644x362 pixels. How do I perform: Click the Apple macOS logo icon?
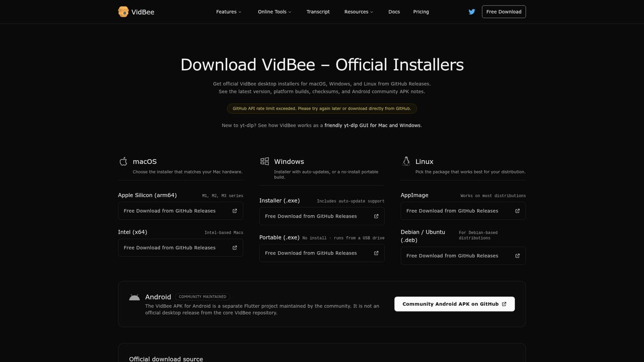(123, 161)
